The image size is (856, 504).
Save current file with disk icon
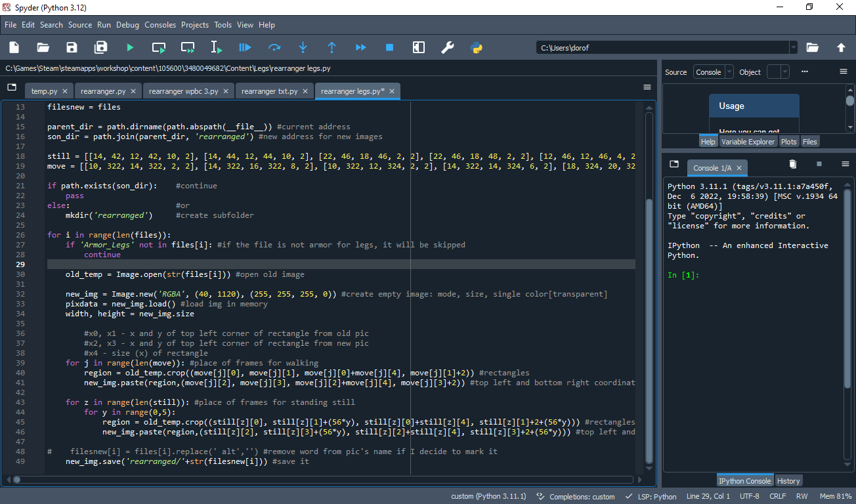tap(72, 47)
